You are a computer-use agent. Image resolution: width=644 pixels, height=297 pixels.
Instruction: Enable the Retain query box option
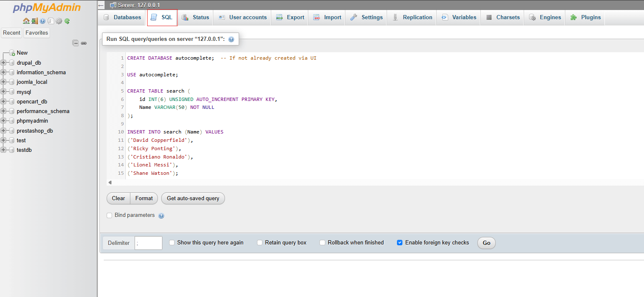coord(260,242)
